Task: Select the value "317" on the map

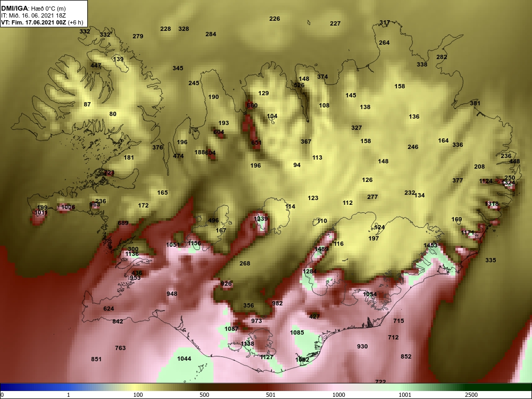Action: click(x=385, y=22)
